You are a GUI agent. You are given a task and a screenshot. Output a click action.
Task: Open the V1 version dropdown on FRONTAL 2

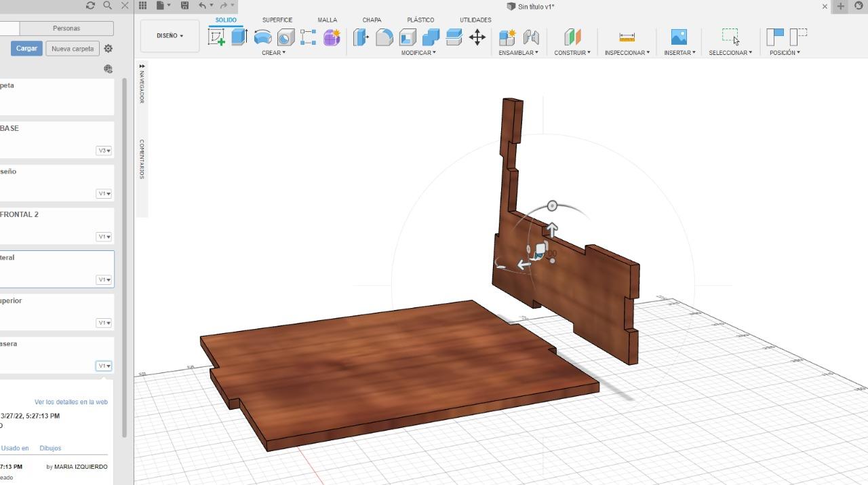tap(104, 237)
